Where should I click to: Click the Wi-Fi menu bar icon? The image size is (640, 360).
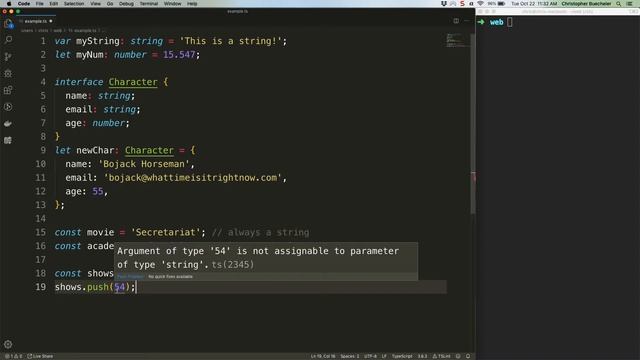tap(480, 4)
